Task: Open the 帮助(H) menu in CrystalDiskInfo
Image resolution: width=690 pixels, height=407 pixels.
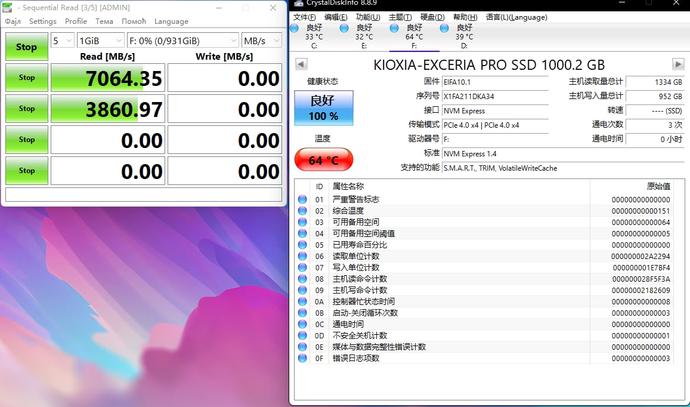Action: [465, 17]
